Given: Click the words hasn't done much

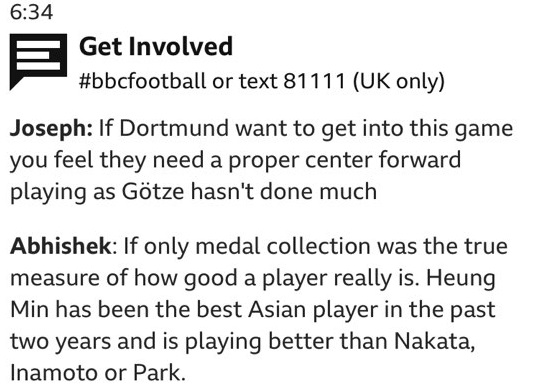Looking at the screenshot, I should coord(284,191).
